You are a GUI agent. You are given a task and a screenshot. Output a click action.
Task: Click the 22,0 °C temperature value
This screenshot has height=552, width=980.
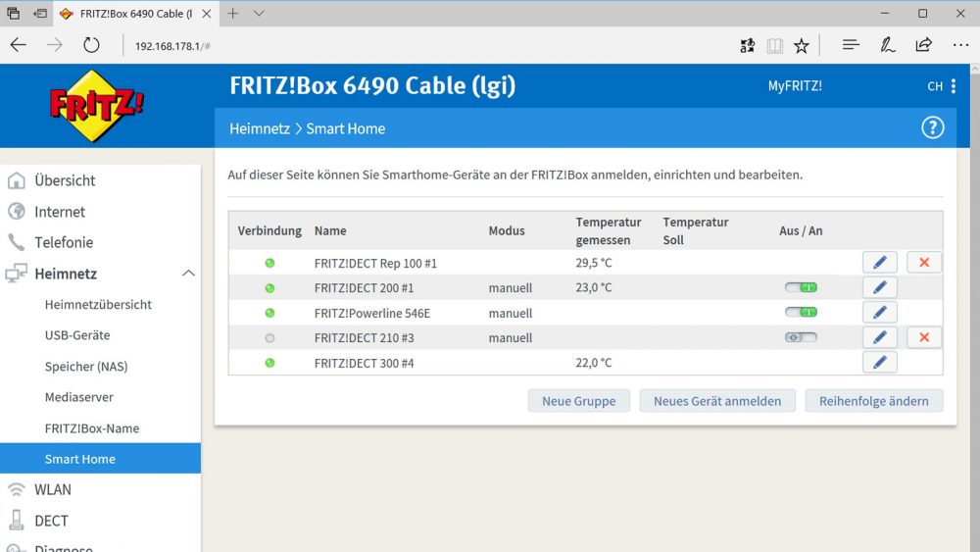point(594,363)
